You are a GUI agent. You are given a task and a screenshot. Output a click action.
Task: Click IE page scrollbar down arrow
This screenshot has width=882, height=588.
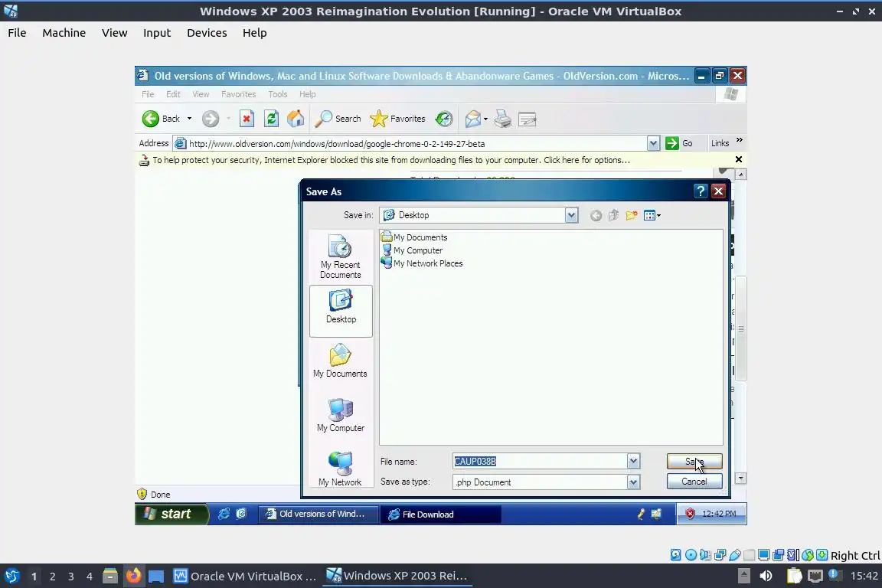pos(741,479)
